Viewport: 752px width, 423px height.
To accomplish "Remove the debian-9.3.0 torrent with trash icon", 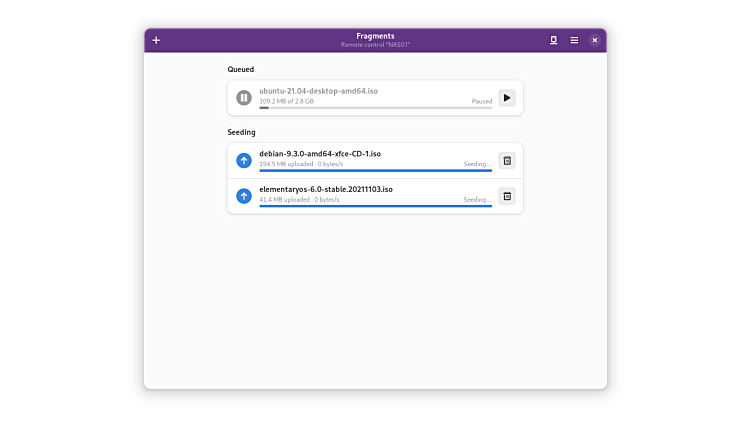I will pyautogui.click(x=507, y=160).
